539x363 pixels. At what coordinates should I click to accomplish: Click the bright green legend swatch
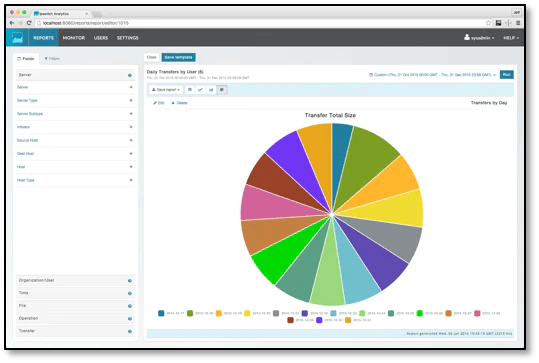coord(419,313)
